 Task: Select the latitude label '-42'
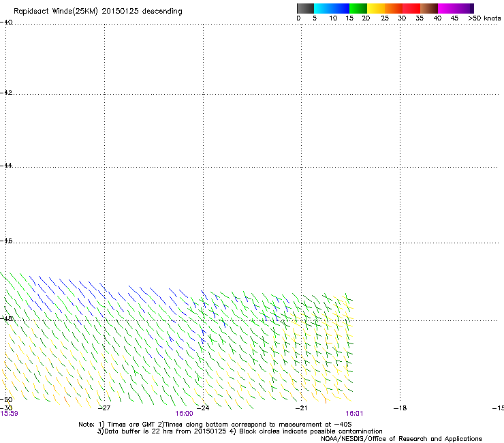[6, 92]
